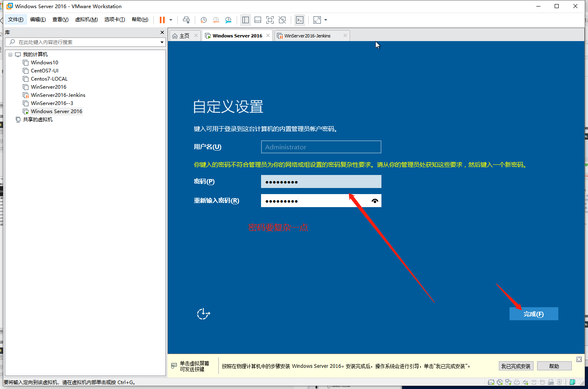Open the 查看(V) menu
The image size is (588, 389).
point(60,20)
